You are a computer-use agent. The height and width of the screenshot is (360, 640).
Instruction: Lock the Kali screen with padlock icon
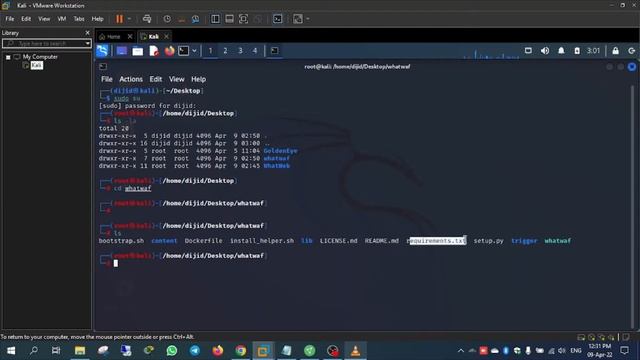(x=616, y=51)
